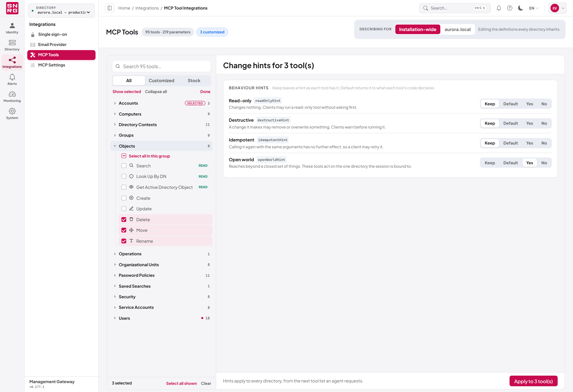Set Read-only hint to Yes
The image size is (573, 392).
pos(529,104)
